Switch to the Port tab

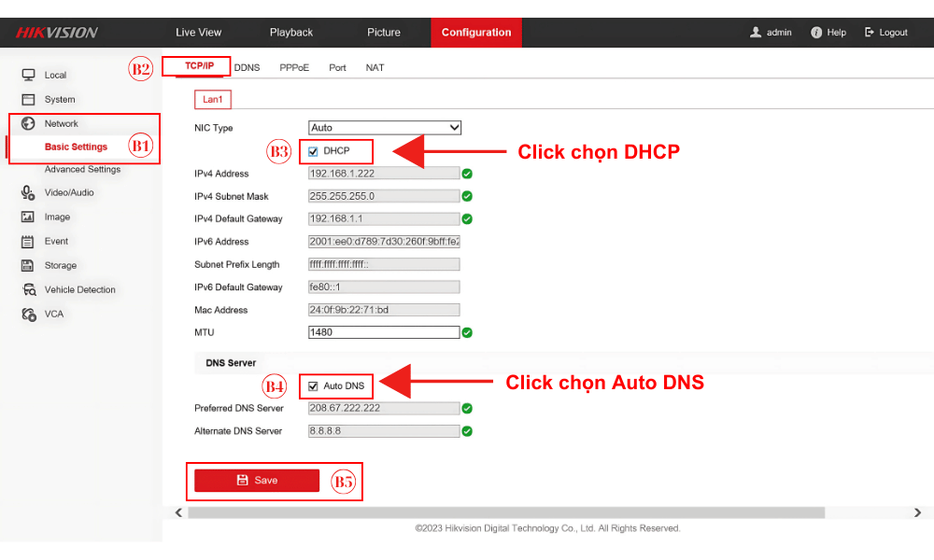(337, 68)
